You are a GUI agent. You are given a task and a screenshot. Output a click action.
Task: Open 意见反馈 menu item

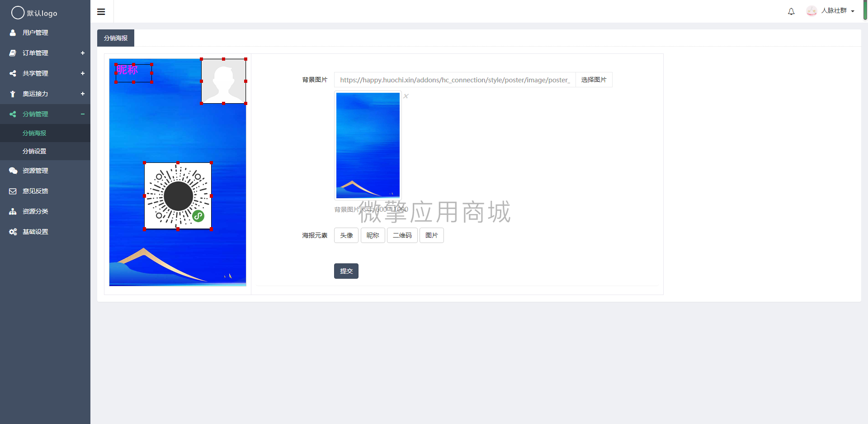[x=45, y=191]
